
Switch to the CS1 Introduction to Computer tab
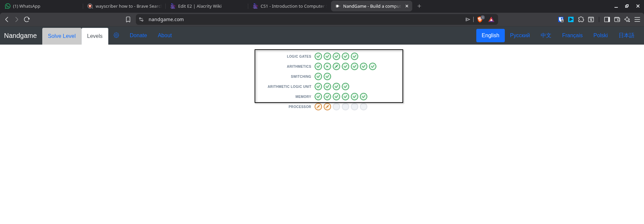tap(289, 6)
